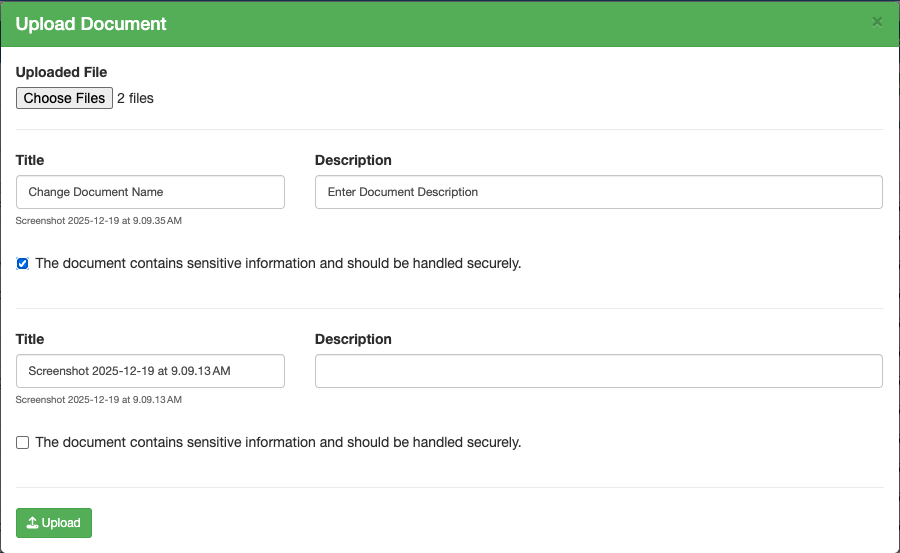Focus the Title field showing Change Document Name
Screen dimensions: 900x553
click(x=150, y=192)
